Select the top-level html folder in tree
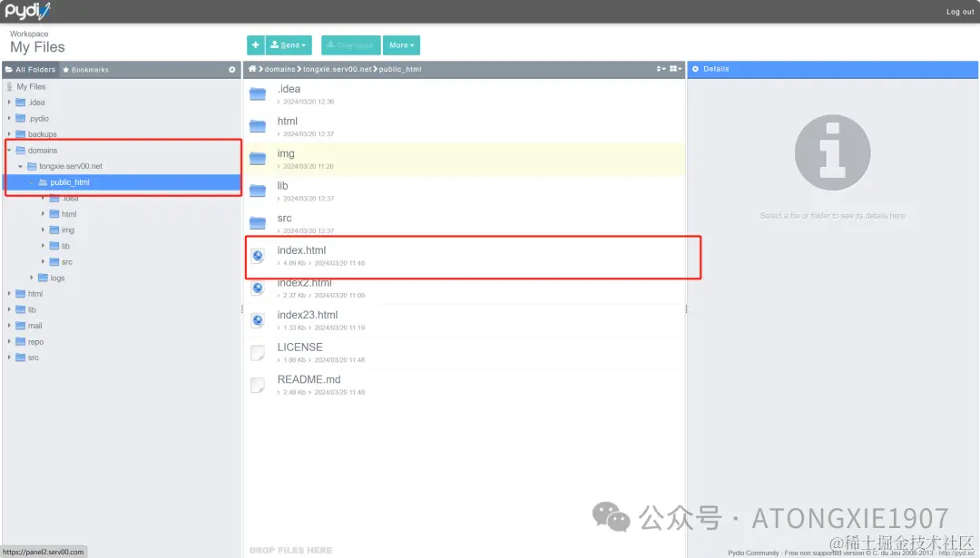 pos(35,294)
